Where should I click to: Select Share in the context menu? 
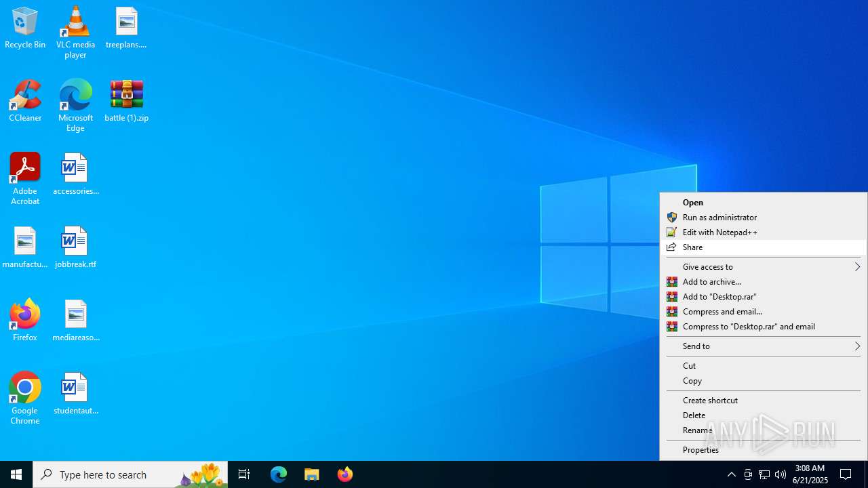[764, 247]
